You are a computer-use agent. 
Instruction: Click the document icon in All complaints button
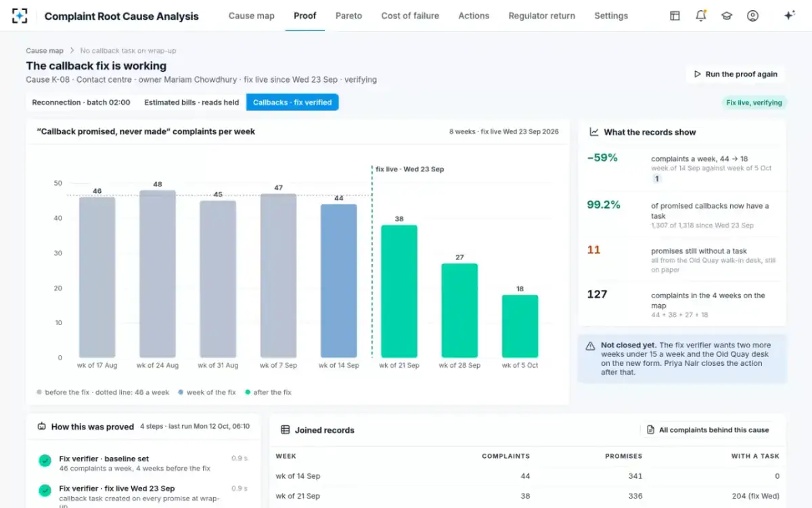pos(650,430)
